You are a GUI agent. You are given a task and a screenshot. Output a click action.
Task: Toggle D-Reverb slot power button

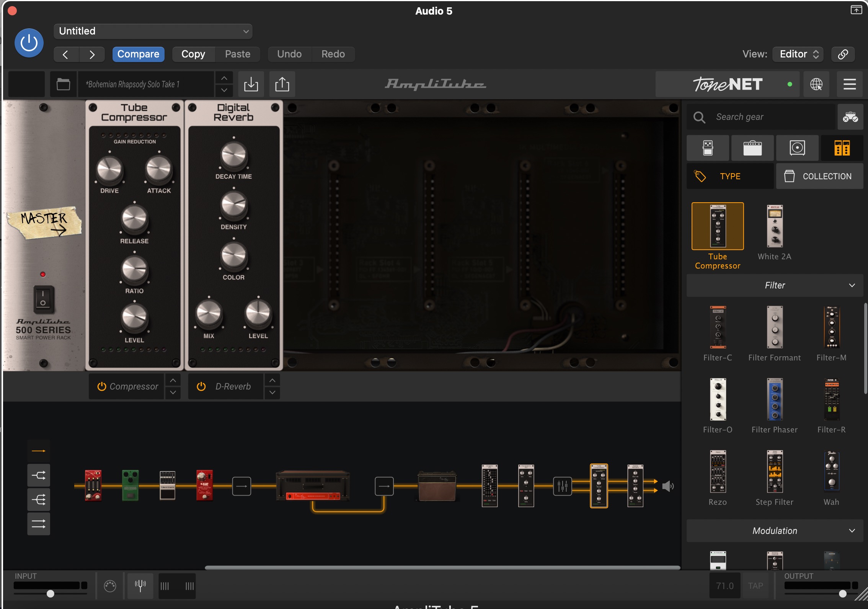(201, 386)
